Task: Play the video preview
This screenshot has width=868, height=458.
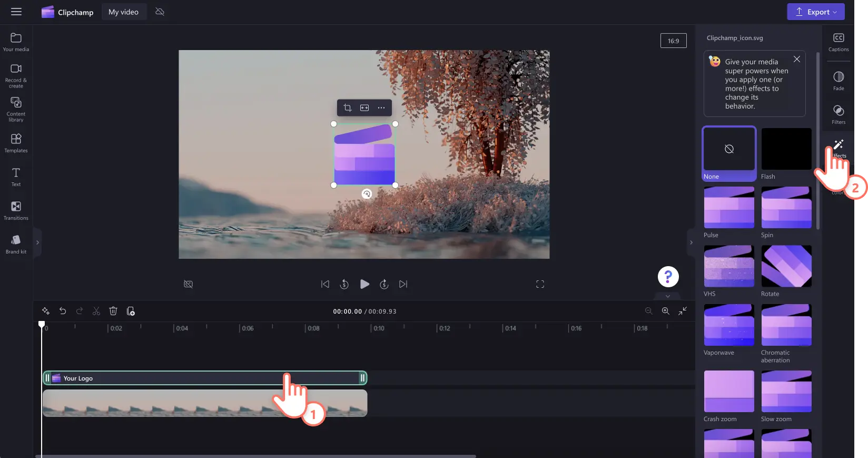Action: [364, 284]
